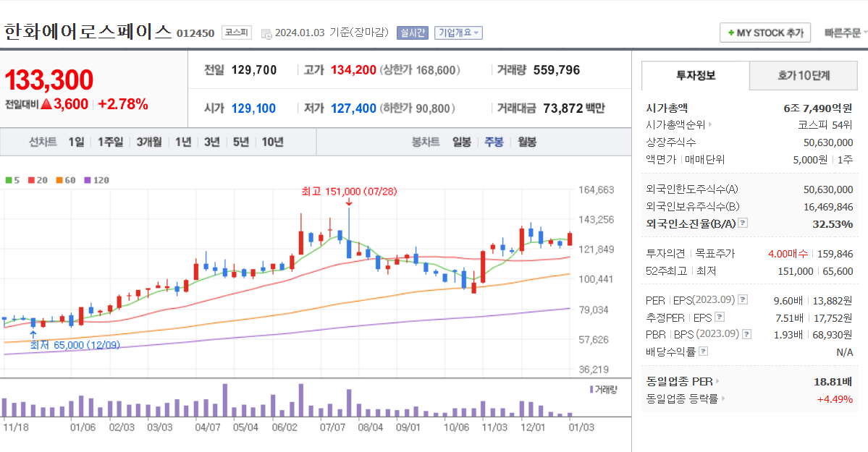Click the 최고 151,000 (07/28) chart marker
This screenshot has height=452, width=868.
[349, 192]
